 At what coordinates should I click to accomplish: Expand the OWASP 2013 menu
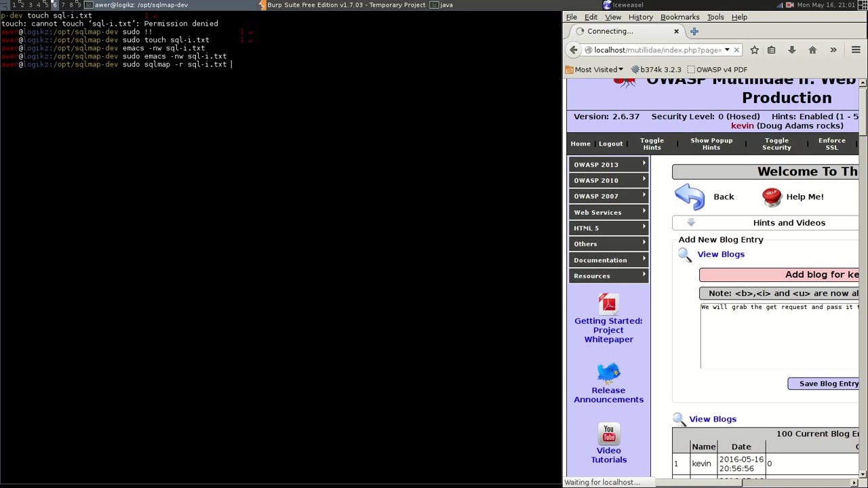pyautogui.click(x=608, y=164)
